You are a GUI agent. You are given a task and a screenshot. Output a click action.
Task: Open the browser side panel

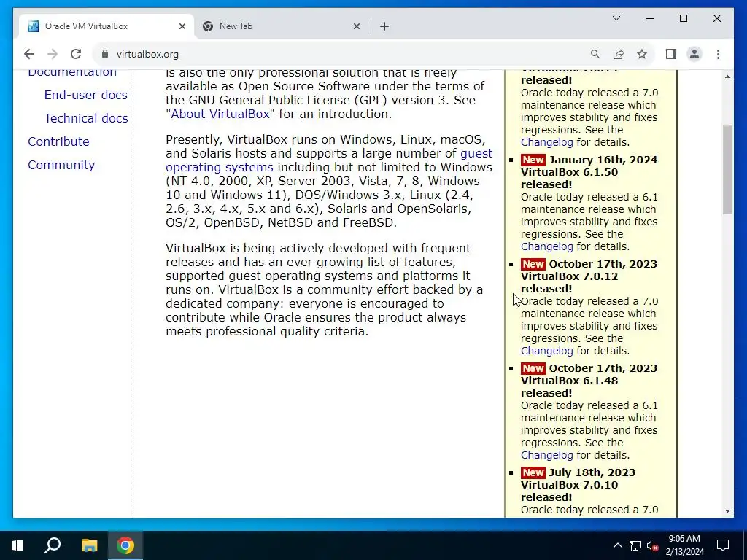coord(671,54)
